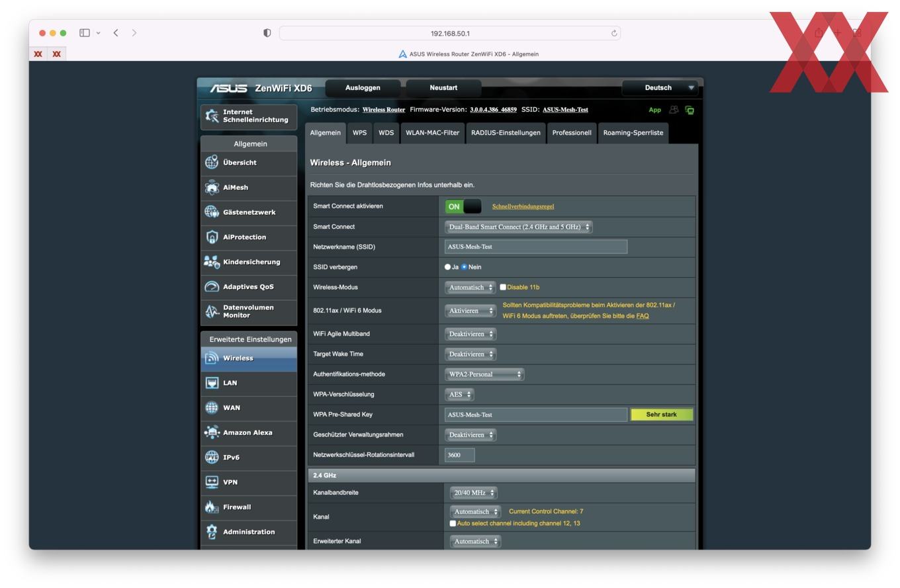
Task: Reload page using address bar refresh icon
Action: point(614,33)
